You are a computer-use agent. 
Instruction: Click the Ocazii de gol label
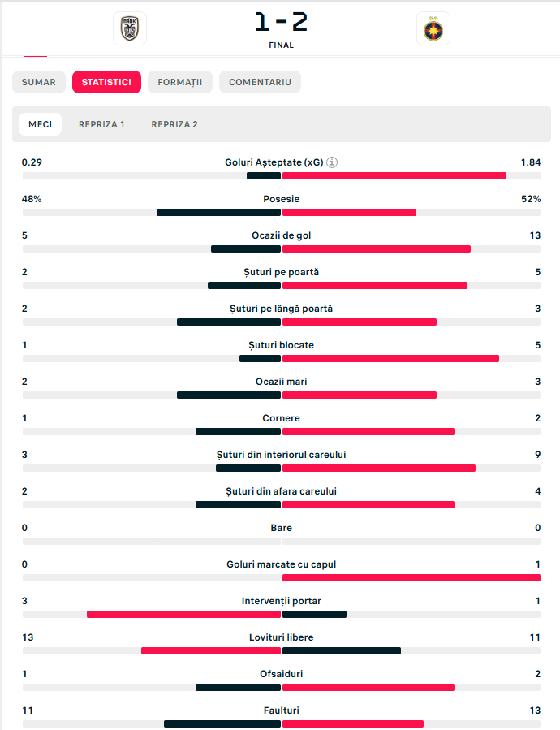click(x=281, y=235)
